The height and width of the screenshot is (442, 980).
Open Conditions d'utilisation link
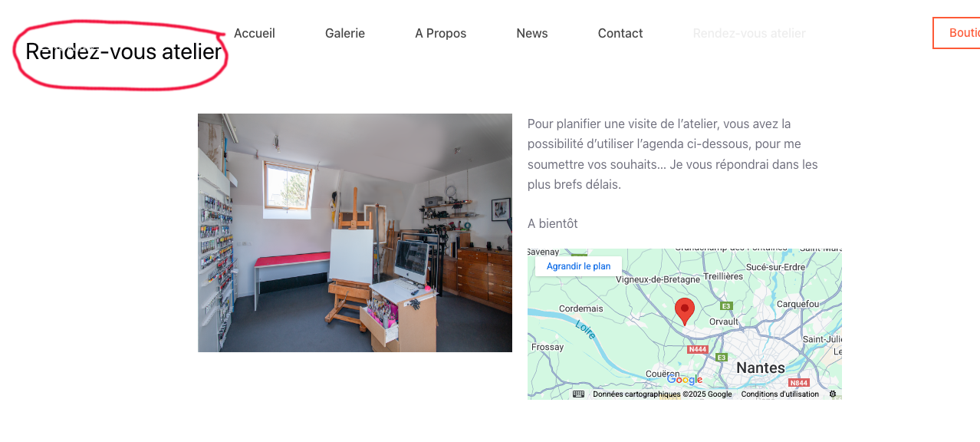pyautogui.click(x=780, y=394)
